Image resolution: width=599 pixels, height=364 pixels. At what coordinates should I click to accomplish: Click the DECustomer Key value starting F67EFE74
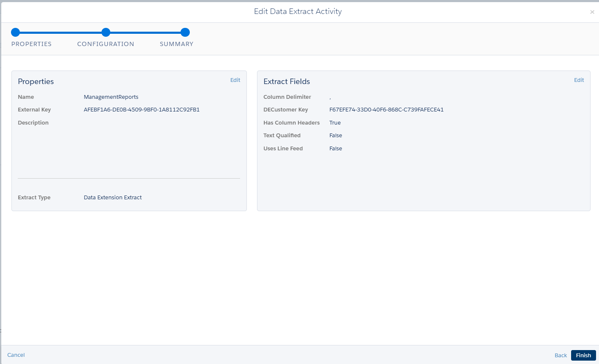pos(386,110)
